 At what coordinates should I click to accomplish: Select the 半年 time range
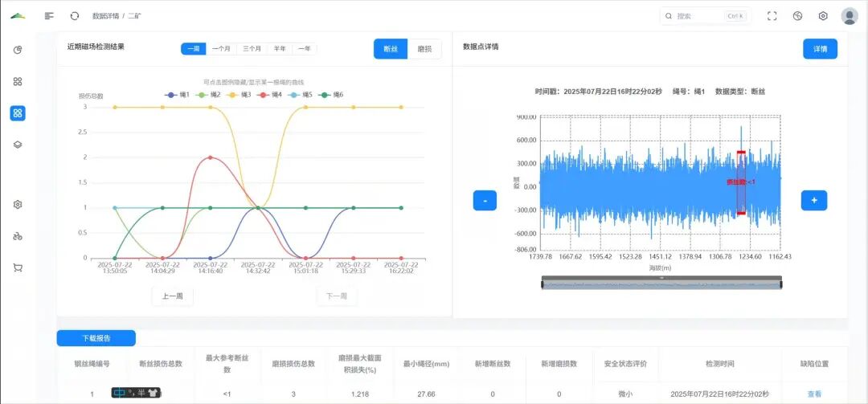click(280, 49)
